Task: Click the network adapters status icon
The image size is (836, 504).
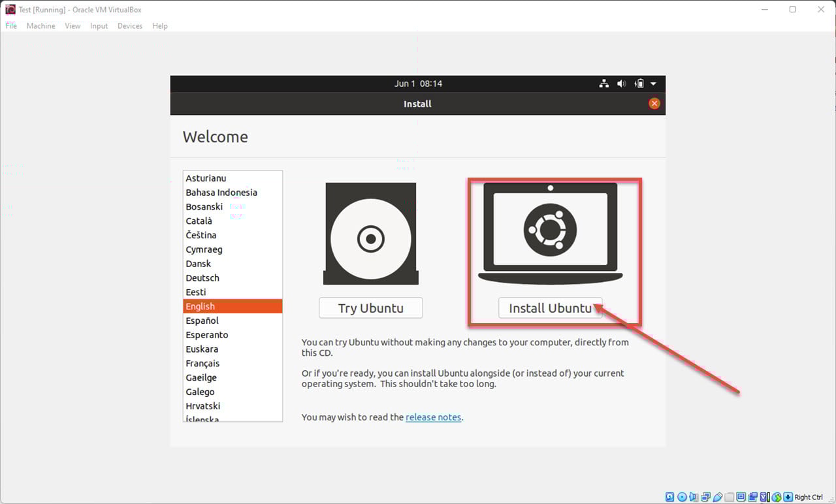Action: [705, 497]
